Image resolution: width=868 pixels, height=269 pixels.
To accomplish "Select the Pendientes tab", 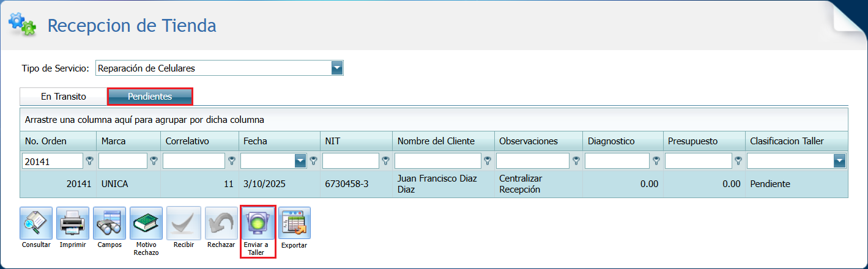I will pyautogui.click(x=150, y=97).
